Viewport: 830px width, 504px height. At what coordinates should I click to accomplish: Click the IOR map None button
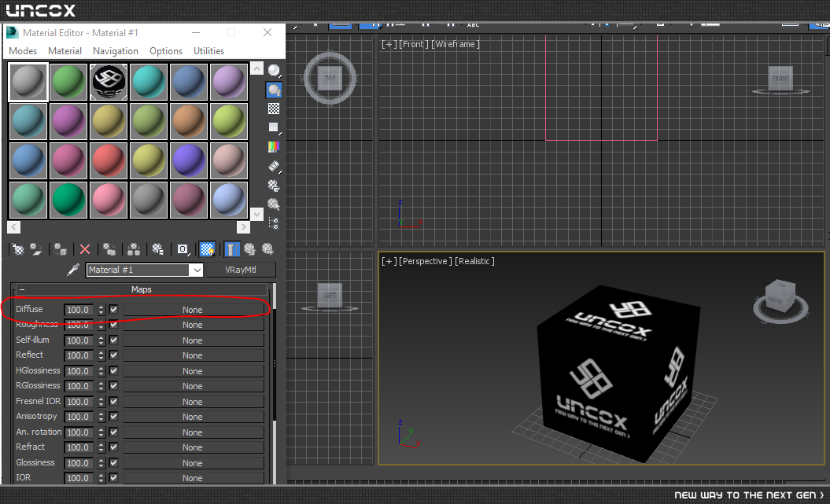pos(194,478)
